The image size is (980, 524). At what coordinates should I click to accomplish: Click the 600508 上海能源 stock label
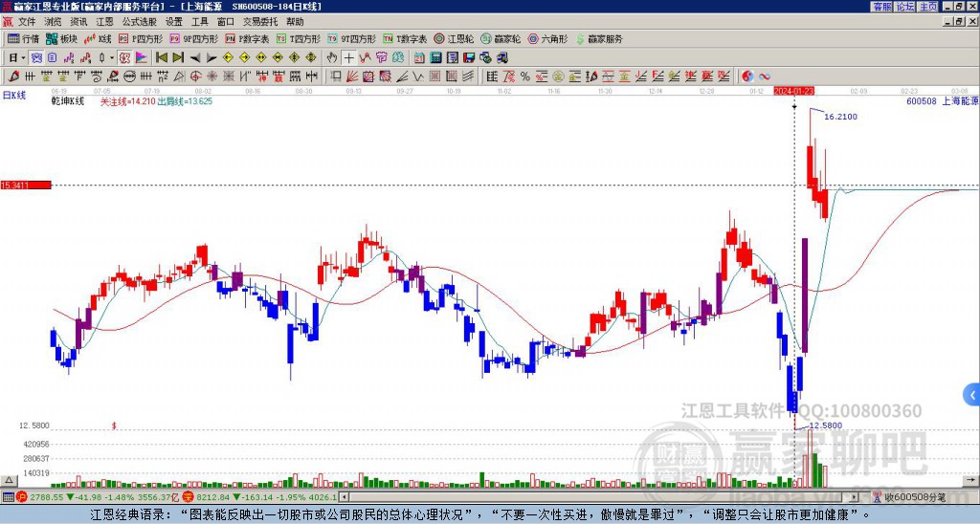[943, 100]
